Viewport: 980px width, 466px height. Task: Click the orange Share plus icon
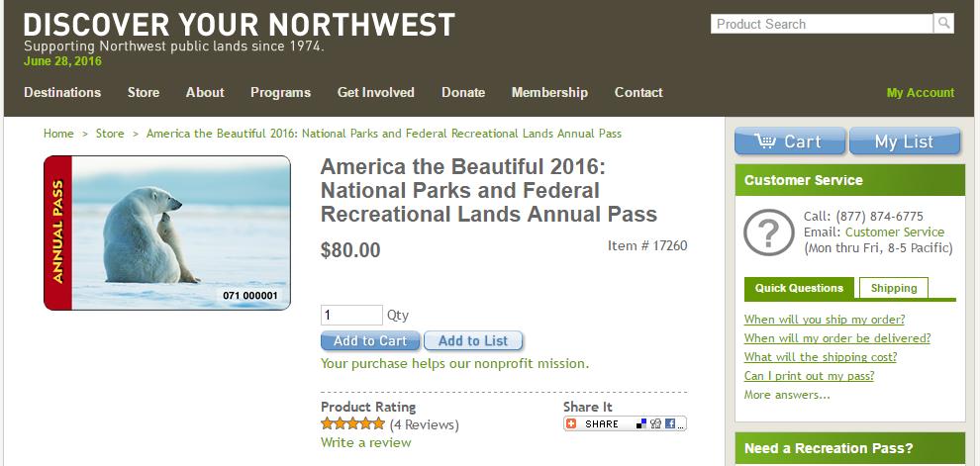pos(573,423)
